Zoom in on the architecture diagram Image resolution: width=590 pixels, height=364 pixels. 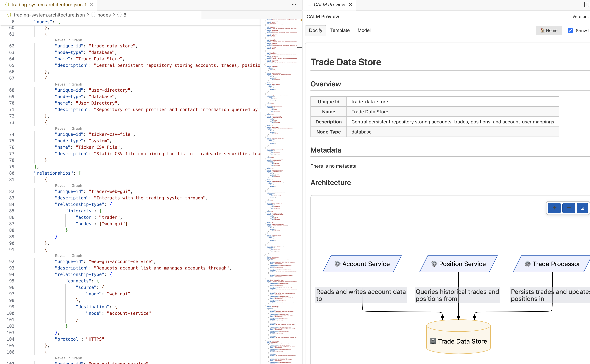[554, 208]
